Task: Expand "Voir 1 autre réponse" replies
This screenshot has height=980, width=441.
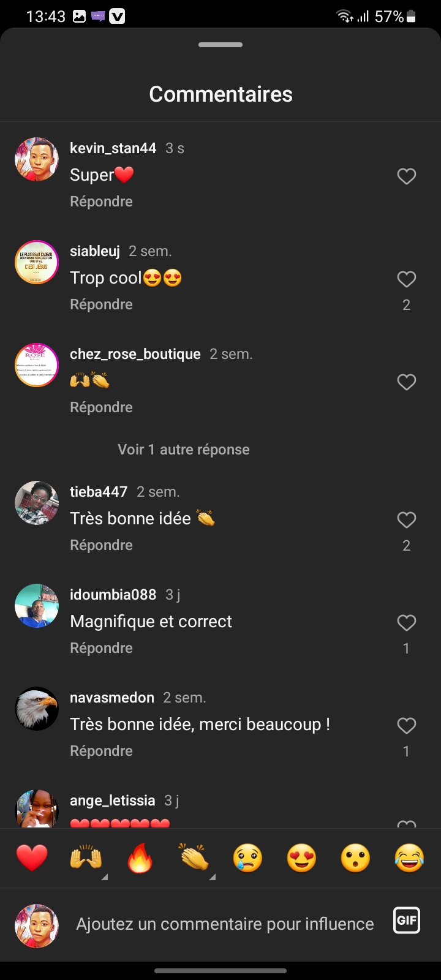Action: (x=184, y=450)
